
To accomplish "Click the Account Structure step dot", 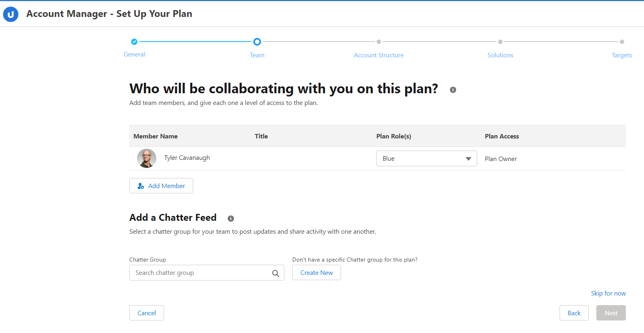I will tap(379, 42).
